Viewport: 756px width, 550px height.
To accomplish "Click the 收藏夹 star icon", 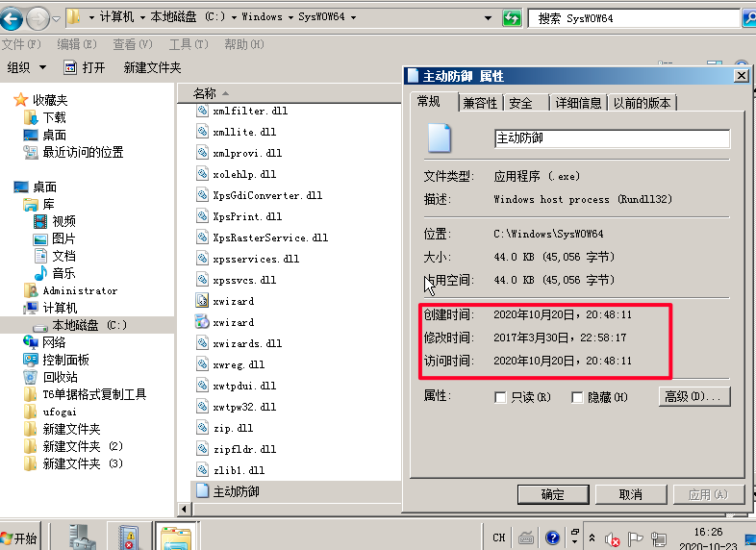I will [21, 100].
